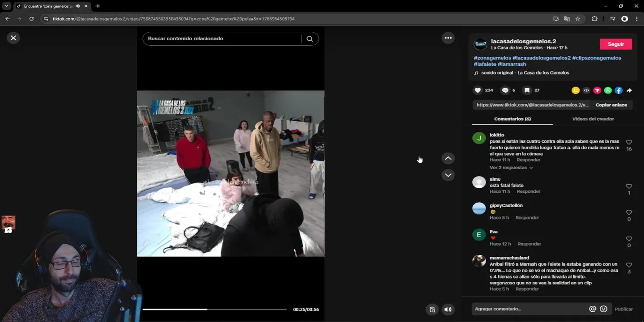Like almu's comment

[629, 186]
